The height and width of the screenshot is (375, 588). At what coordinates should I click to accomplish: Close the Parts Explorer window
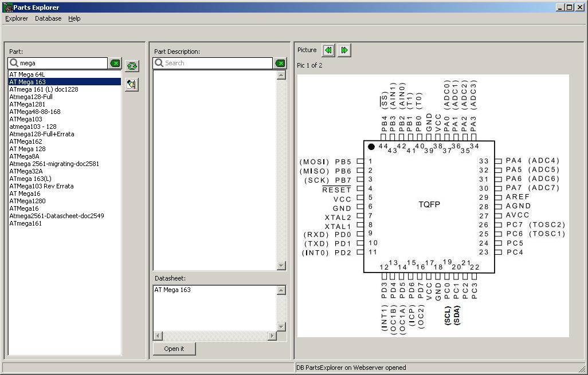coord(580,7)
